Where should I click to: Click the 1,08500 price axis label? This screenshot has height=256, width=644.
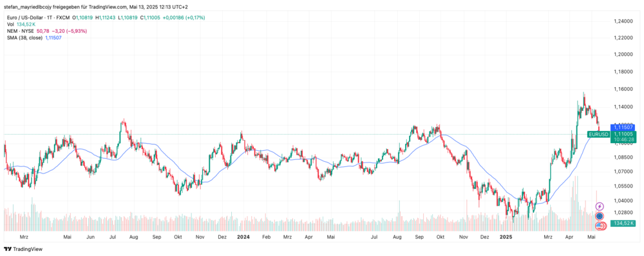pos(623,157)
